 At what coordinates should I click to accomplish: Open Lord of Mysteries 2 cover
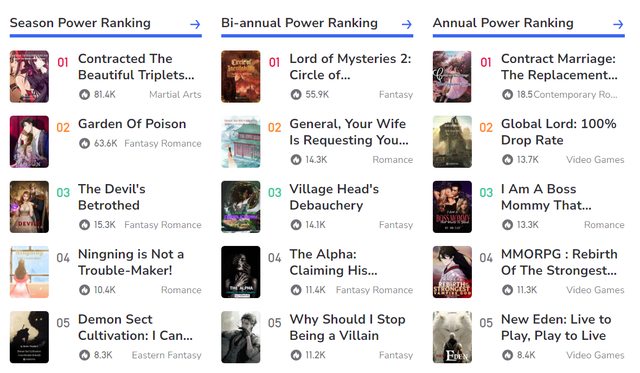click(x=241, y=76)
